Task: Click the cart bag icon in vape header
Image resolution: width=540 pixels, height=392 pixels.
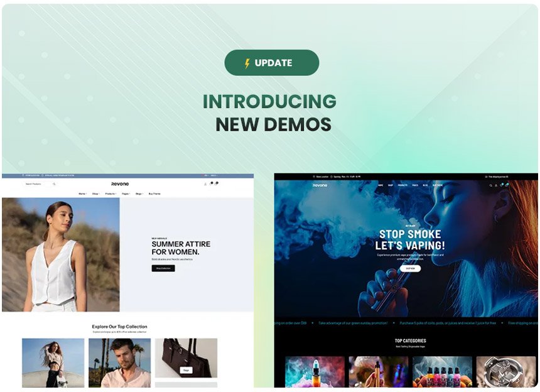Action: coord(506,185)
